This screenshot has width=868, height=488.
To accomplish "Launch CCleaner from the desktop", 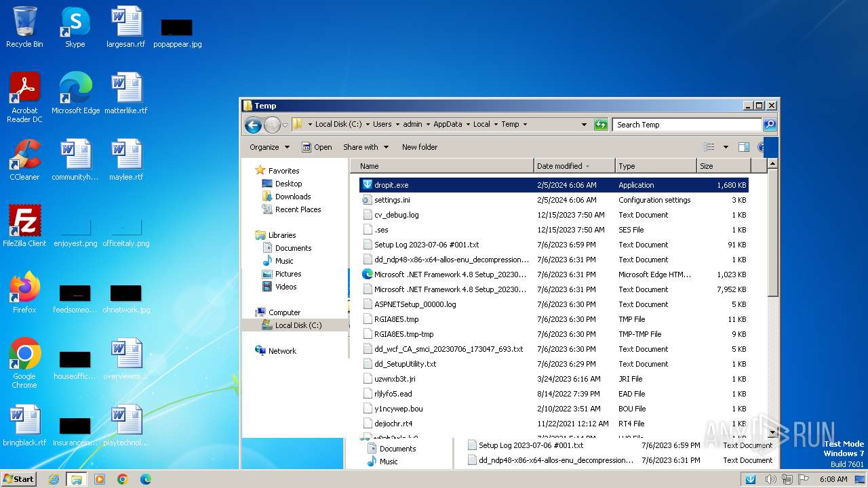I will [x=24, y=160].
